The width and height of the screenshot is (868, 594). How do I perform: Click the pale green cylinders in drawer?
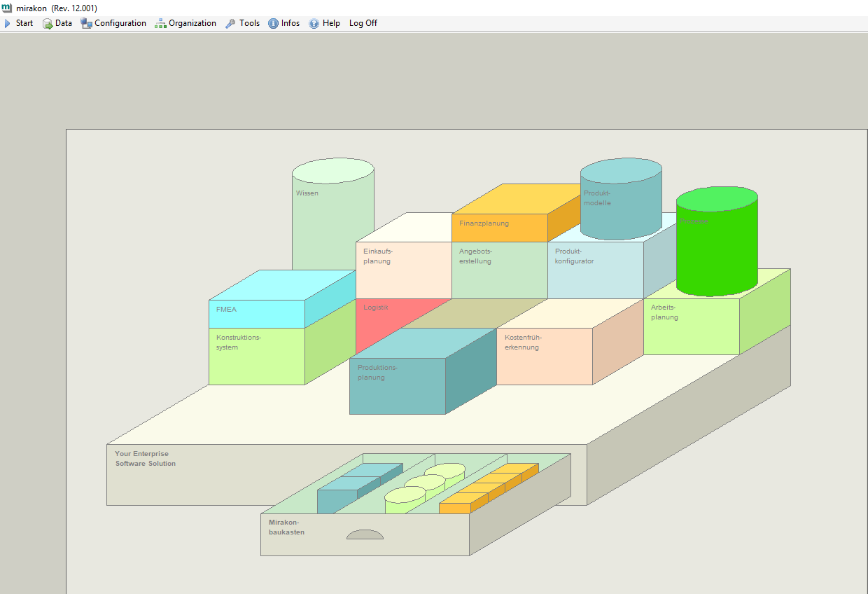[425, 487]
